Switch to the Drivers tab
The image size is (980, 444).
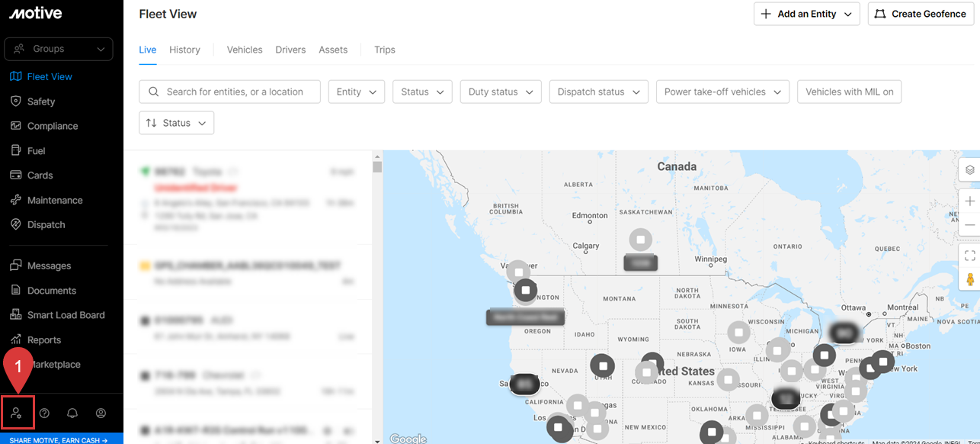290,50
